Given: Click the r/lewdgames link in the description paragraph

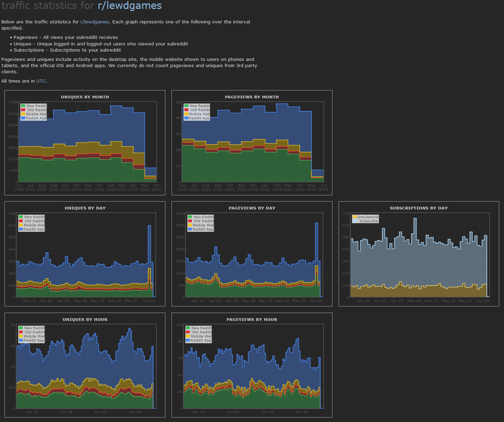Looking at the screenshot, I should pos(95,22).
